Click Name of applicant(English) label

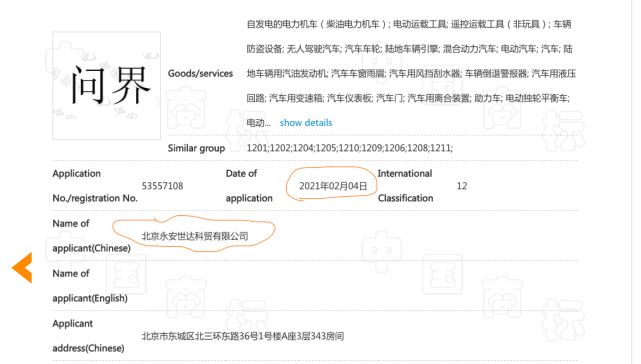pos(90,285)
